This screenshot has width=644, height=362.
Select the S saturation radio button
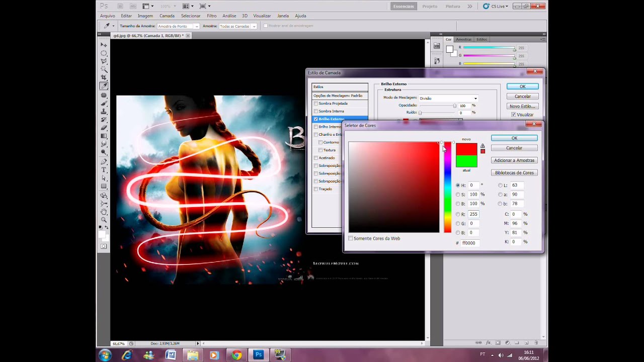tap(458, 195)
